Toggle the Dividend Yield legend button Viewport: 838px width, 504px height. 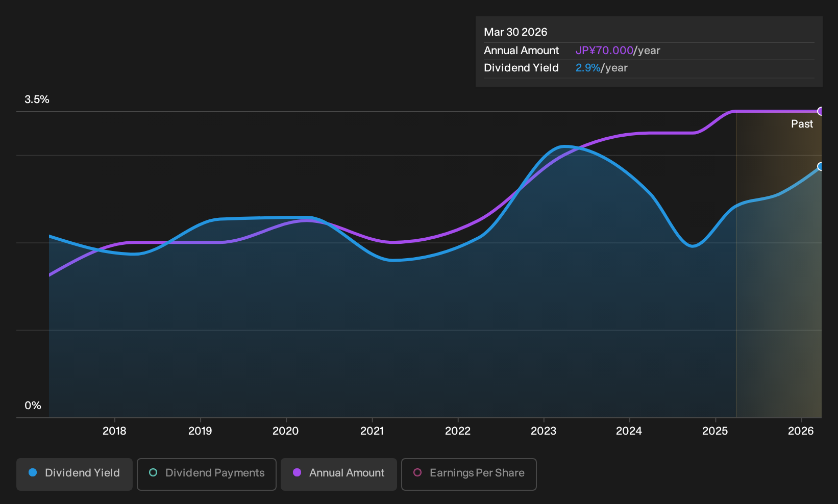tap(75, 474)
